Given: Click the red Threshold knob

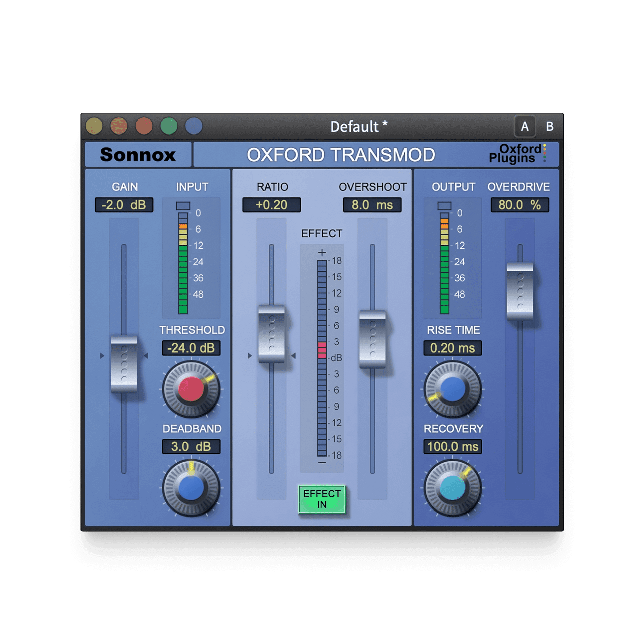Looking at the screenshot, I should tap(191, 389).
